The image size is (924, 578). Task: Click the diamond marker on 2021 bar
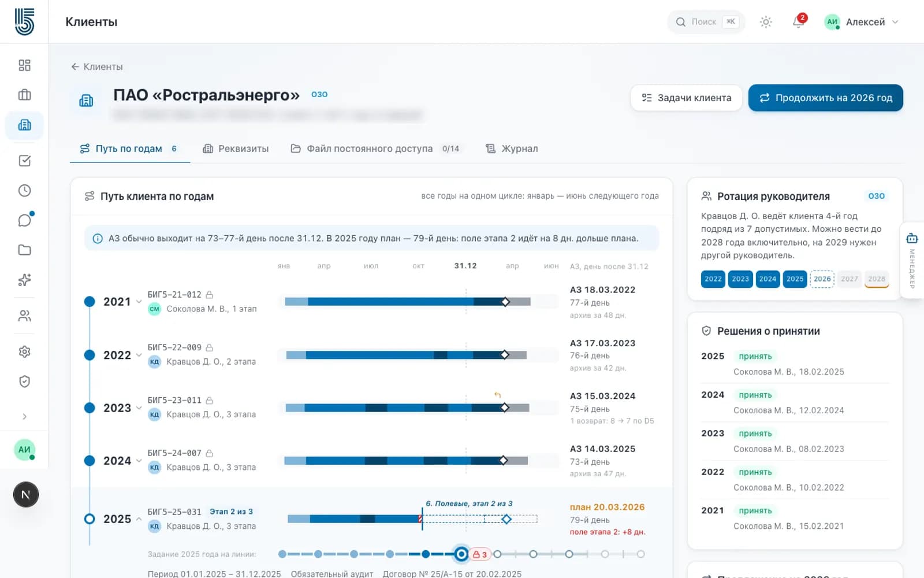(x=505, y=302)
